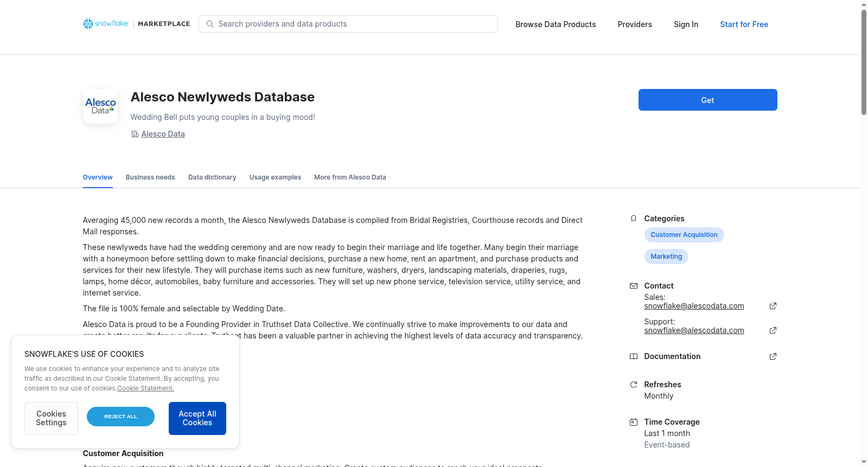The image size is (868, 467).
Task: Click the Refreshes circular arrow icon
Action: (633, 385)
